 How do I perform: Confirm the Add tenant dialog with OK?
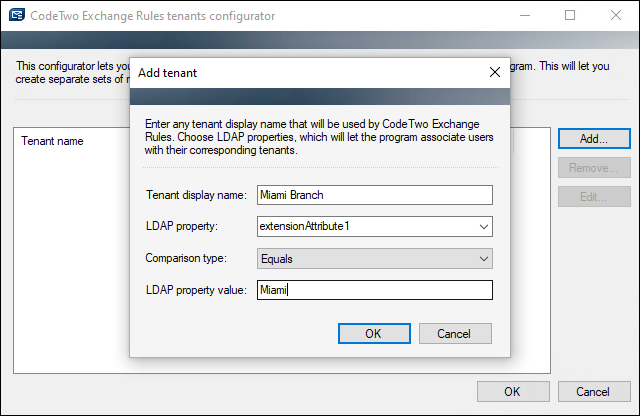pyautogui.click(x=374, y=334)
